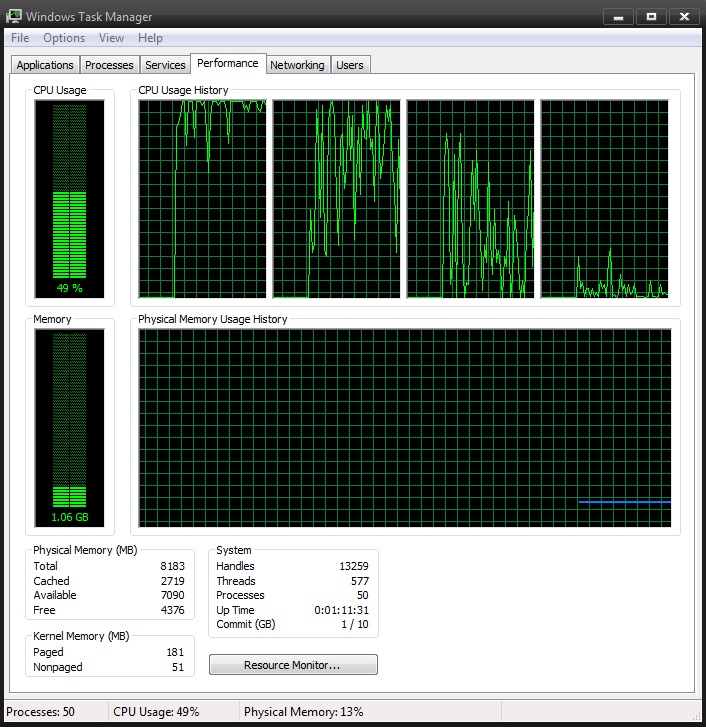Click the Physical Memory Usage History graph
Viewport: 706px width, 727px height.
pos(405,428)
